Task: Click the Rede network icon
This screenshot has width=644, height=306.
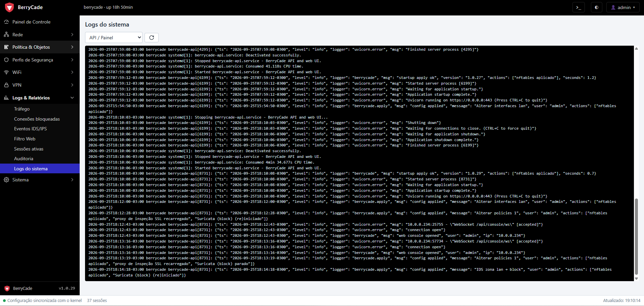Action: point(6,35)
